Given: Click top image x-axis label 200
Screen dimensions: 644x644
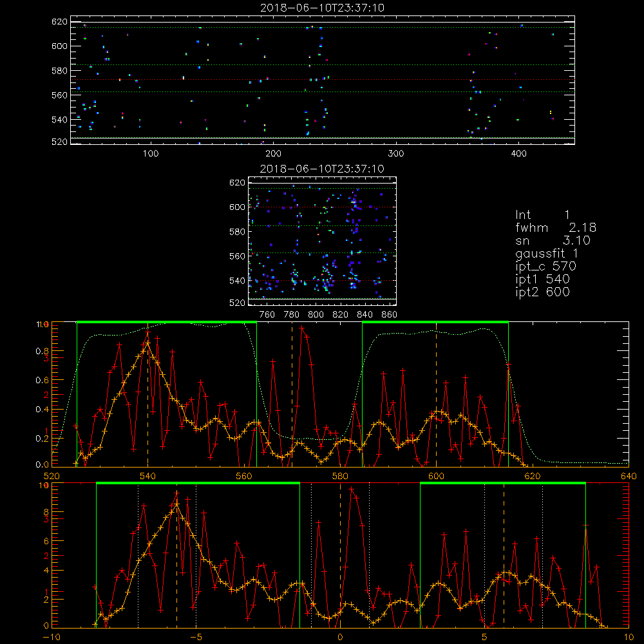Looking at the screenshot, I should (x=274, y=154).
